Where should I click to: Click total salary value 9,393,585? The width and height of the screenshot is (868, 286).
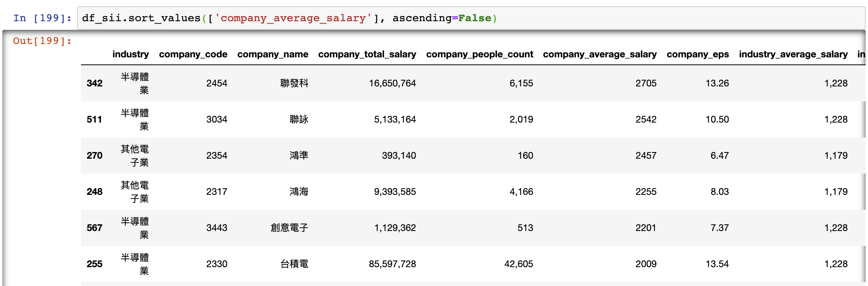click(395, 192)
